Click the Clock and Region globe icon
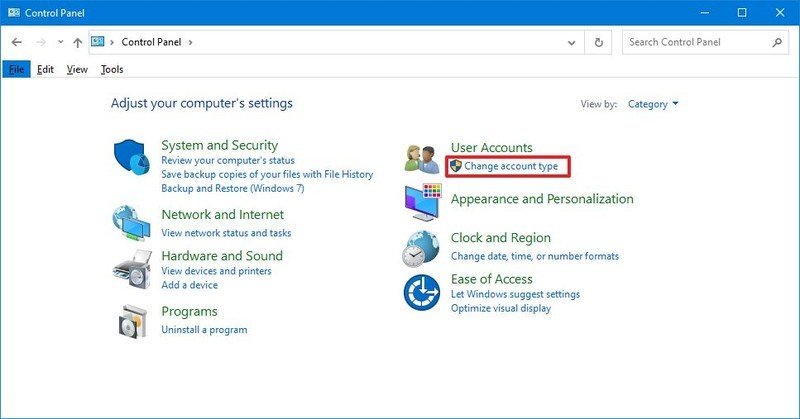The height and width of the screenshot is (419, 800). (x=421, y=249)
